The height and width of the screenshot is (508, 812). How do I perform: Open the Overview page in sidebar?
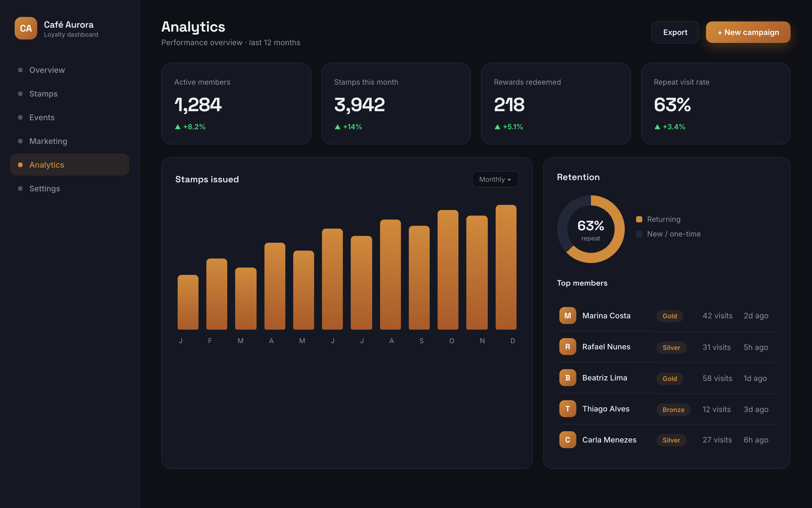tap(69, 70)
